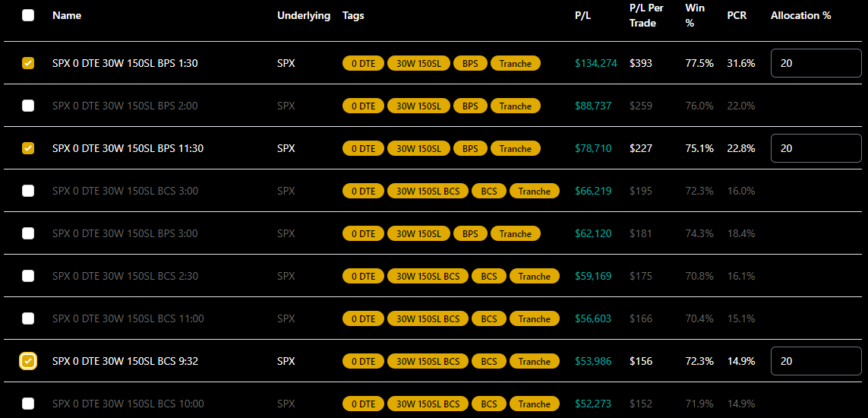The width and height of the screenshot is (868, 418).
Task: Click 0 DTE tag in BPS 11:30 row
Action: [363, 149]
